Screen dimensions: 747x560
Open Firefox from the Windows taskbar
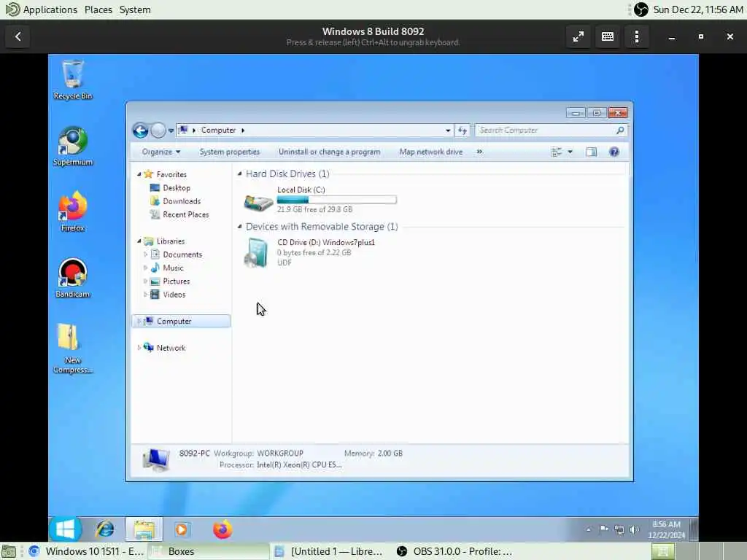(222, 529)
